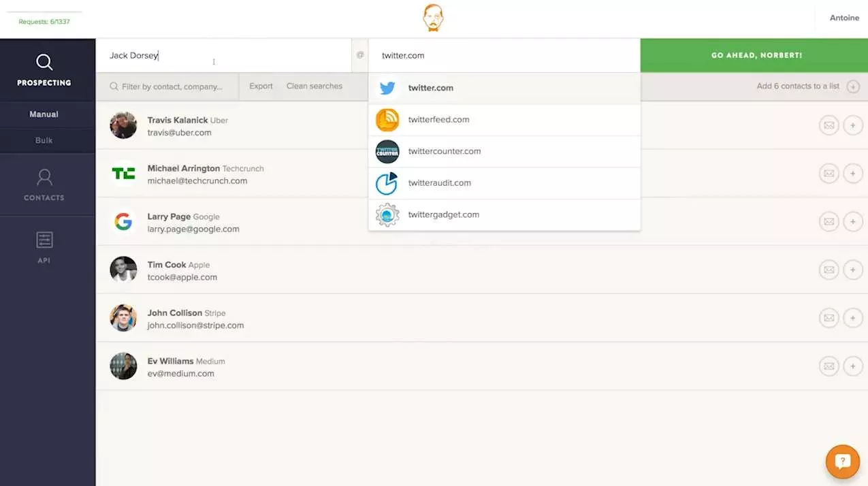Image resolution: width=868 pixels, height=486 pixels.
Task: Focus the Jack Dorsey name input
Action: (223, 55)
